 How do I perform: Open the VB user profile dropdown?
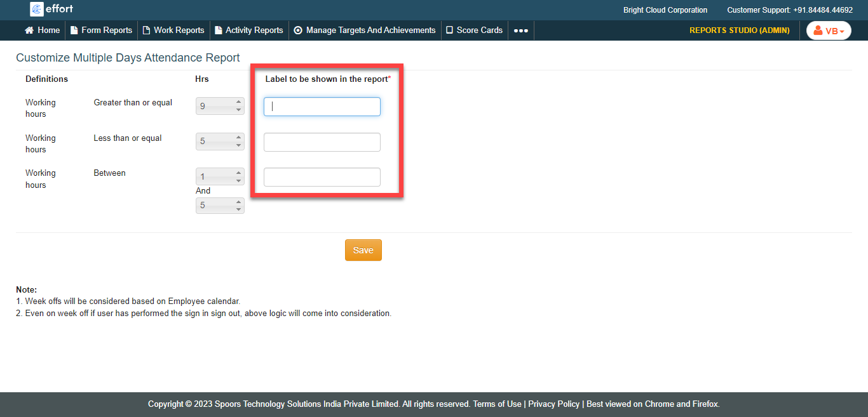click(x=829, y=30)
